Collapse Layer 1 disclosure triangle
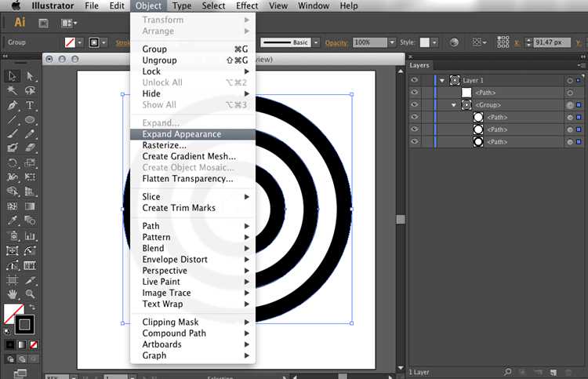Viewport: 588px width, 379px height. tap(442, 80)
